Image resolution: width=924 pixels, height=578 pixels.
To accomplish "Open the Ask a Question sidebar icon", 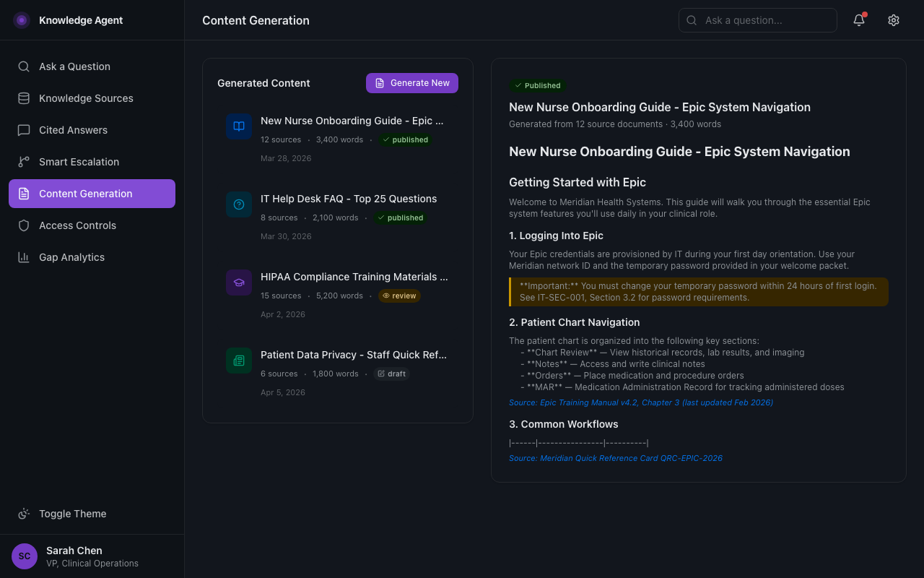I will (24, 66).
